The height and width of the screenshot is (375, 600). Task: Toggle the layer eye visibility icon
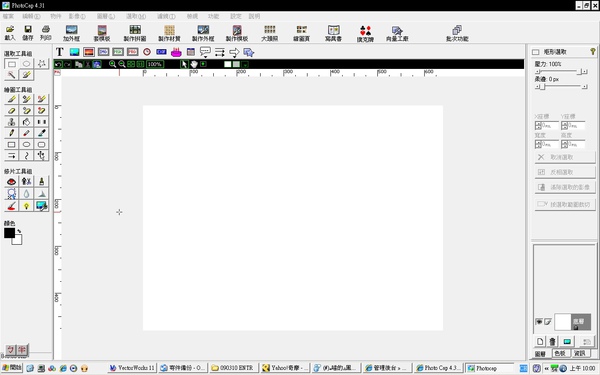[x=539, y=321]
